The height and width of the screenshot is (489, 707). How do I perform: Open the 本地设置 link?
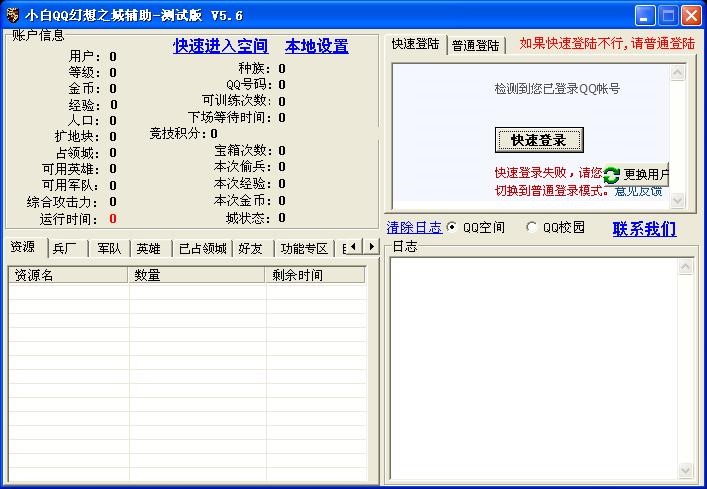click(x=317, y=46)
